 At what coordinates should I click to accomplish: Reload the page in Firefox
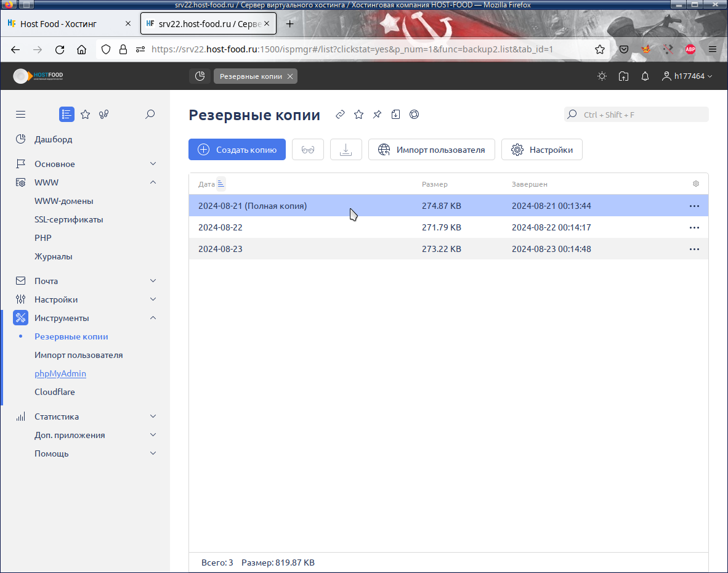[60, 50]
